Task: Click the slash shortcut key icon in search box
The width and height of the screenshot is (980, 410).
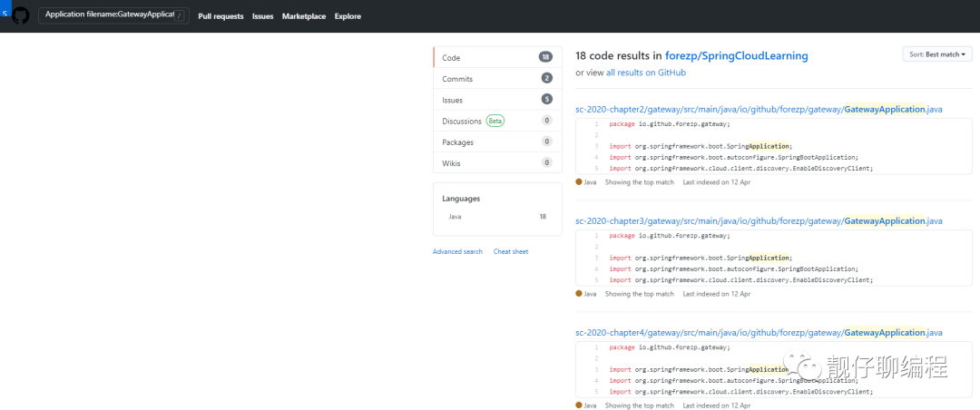Action: coord(180,16)
